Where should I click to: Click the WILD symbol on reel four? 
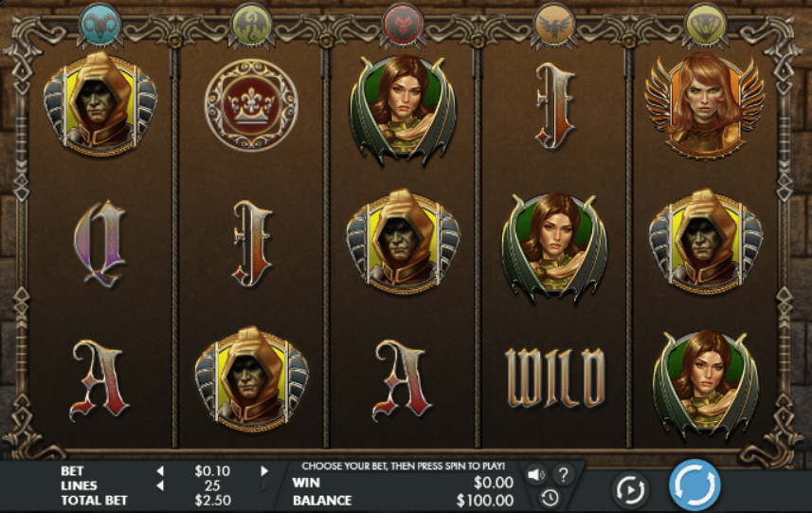[x=554, y=377]
